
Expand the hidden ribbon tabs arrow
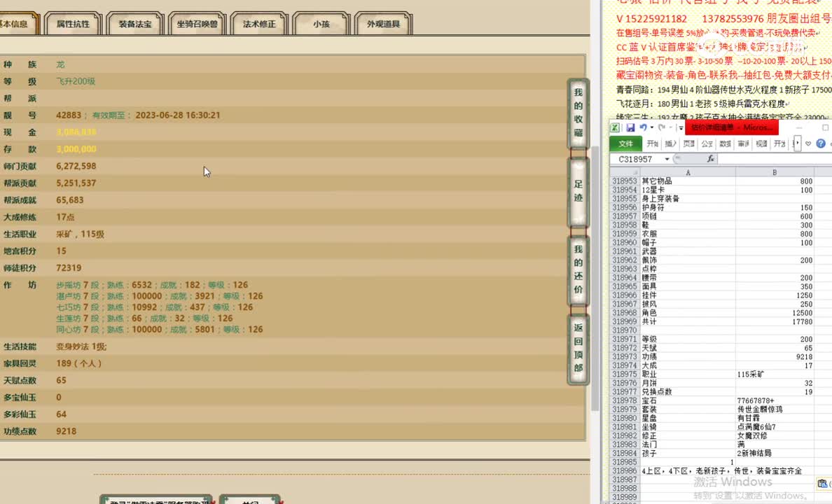pos(796,143)
